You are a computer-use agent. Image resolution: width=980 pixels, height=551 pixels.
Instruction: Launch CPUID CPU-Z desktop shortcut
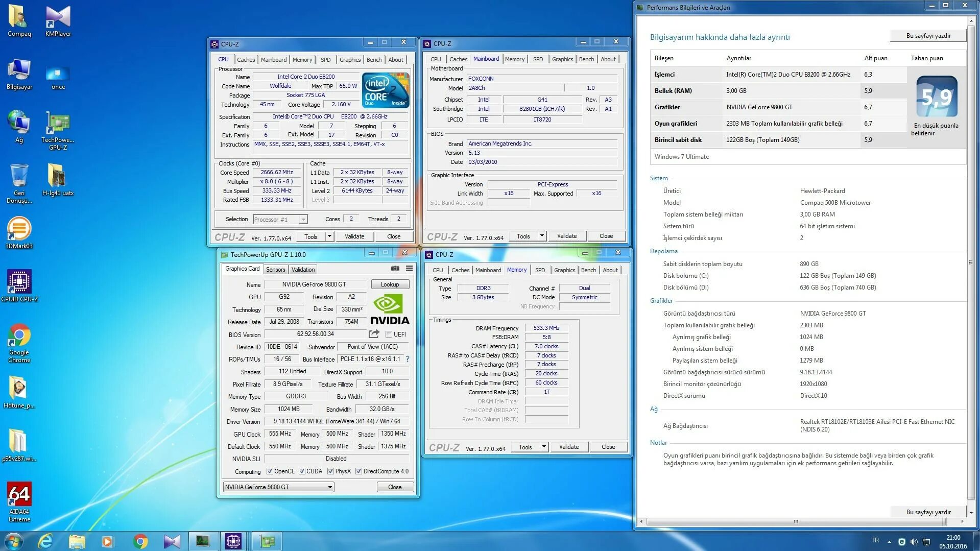coord(19,285)
